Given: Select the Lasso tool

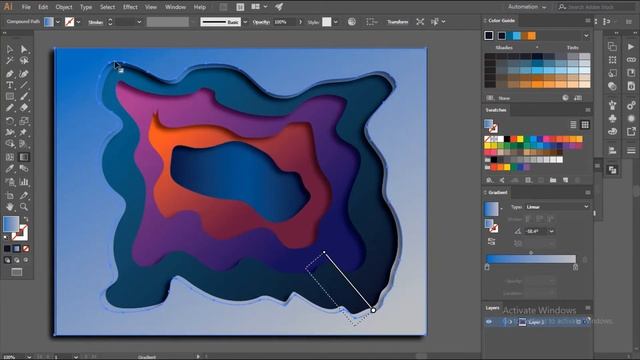Looking at the screenshot, I should [x=24, y=61].
